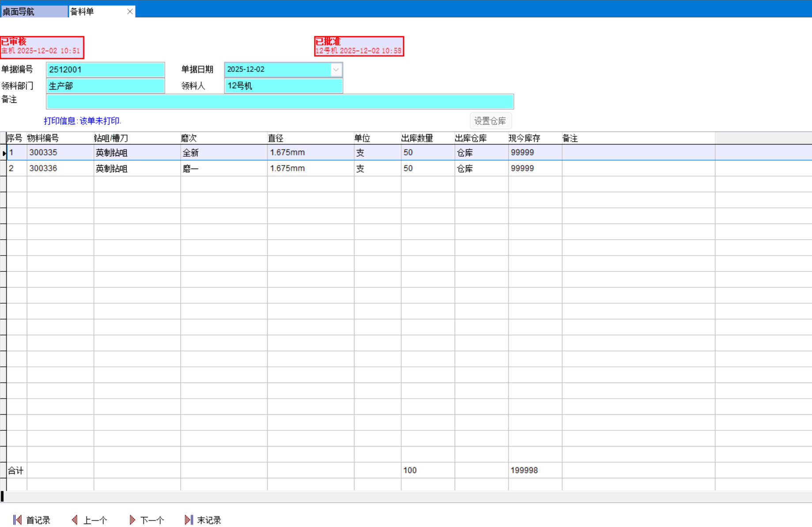This screenshot has height=527, width=812.
Task: Close the 备料单 tab
Action: [130, 11]
